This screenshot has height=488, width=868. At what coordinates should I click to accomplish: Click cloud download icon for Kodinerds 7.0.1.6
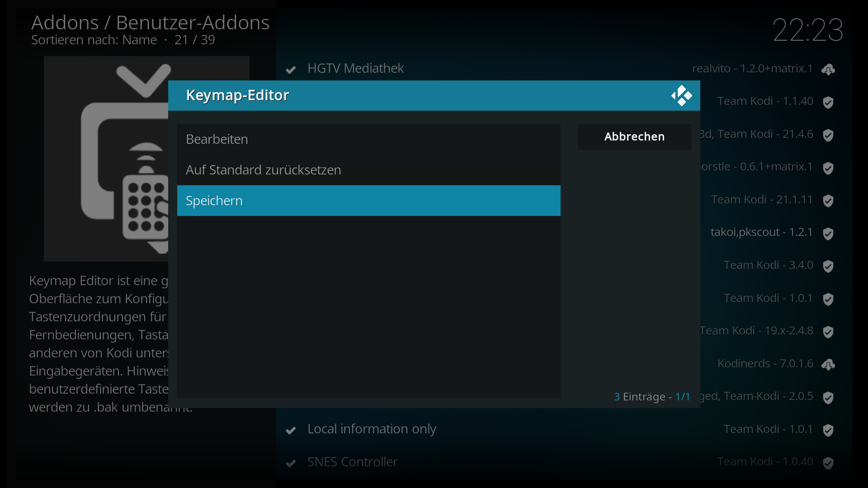coord(828,365)
